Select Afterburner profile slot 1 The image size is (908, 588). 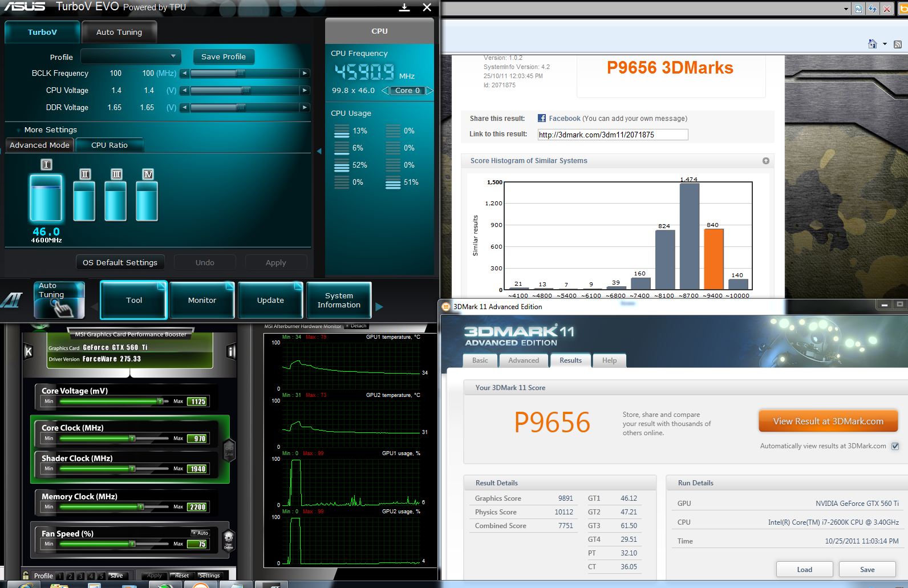tap(60, 576)
